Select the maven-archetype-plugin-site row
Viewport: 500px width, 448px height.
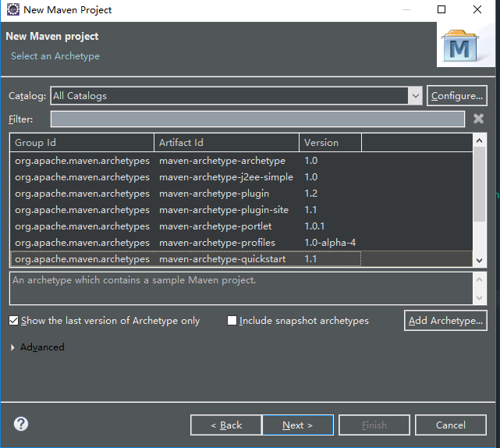[x=241, y=210]
